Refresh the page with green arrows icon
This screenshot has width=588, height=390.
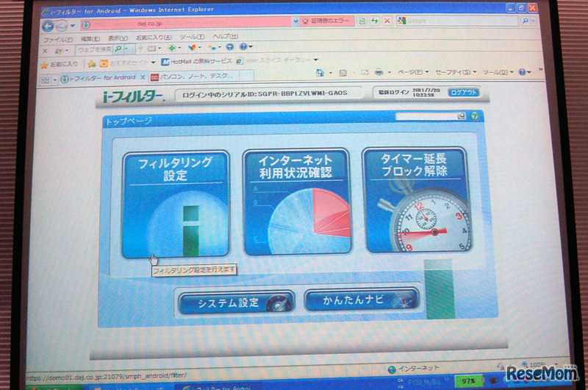pyautogui.click(x=375, y=21)
